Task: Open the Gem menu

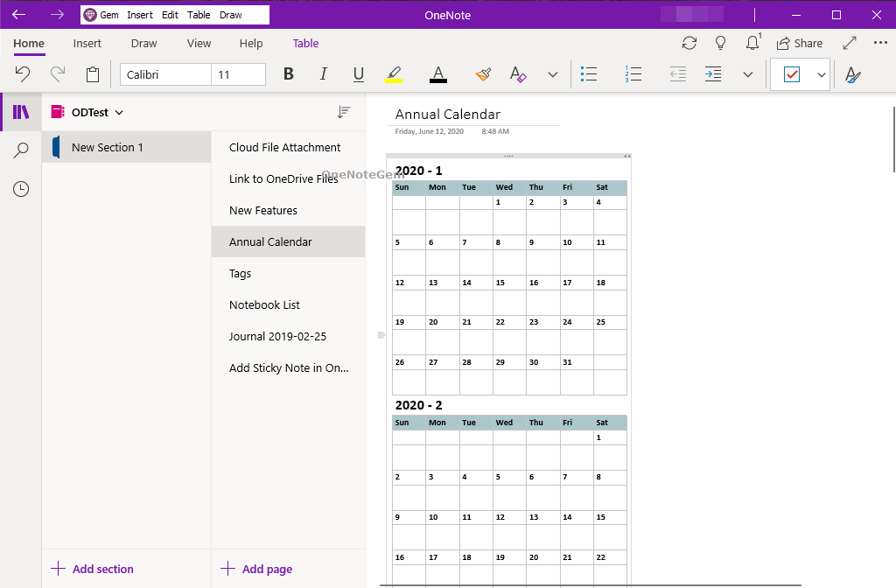Action: coord(101,15)
